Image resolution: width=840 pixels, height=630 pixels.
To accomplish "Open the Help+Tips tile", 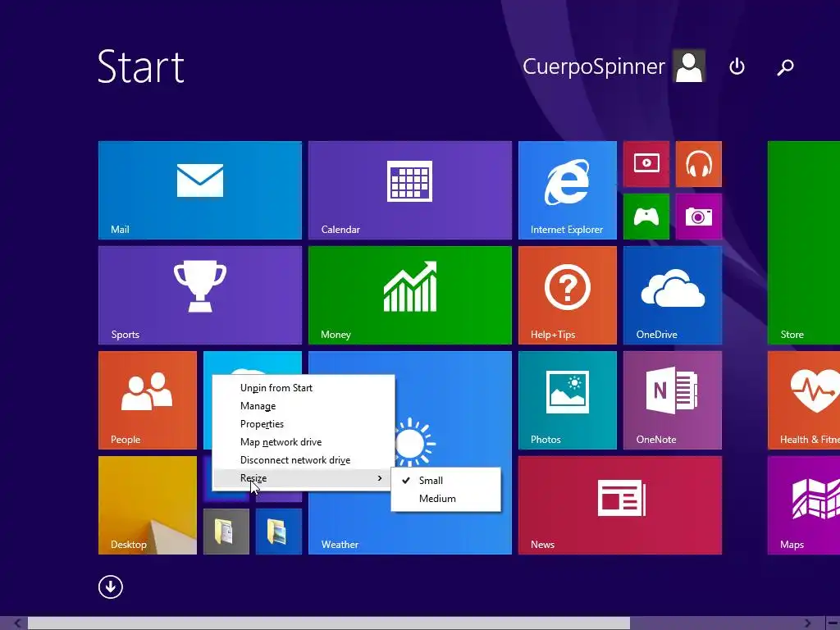I will tap(568, 295).
